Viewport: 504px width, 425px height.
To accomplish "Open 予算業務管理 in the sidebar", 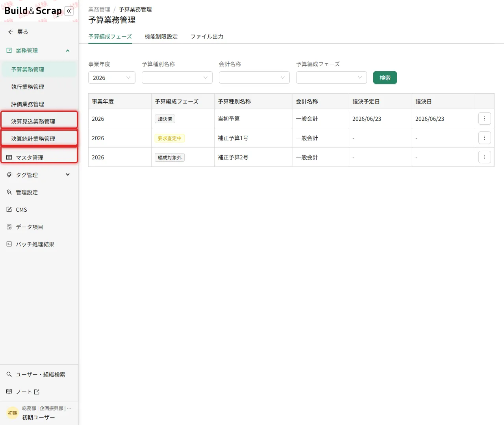I will click(x=39, y=69).
